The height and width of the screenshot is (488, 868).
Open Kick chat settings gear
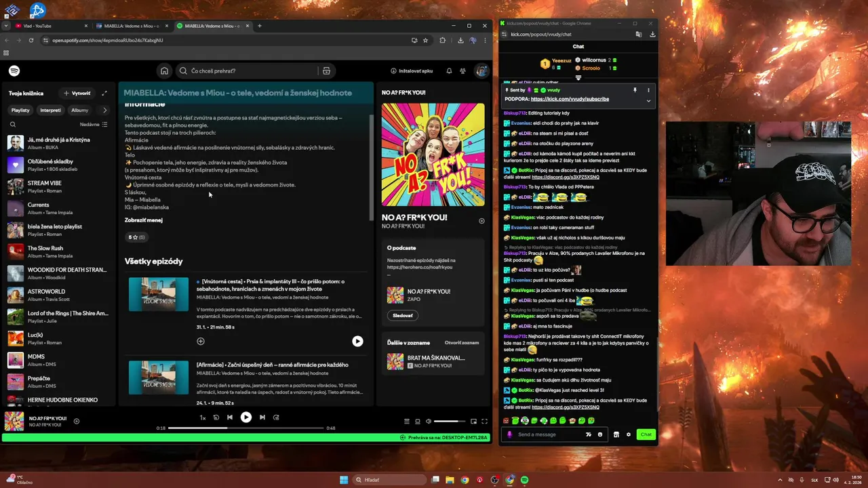(629, 434)
